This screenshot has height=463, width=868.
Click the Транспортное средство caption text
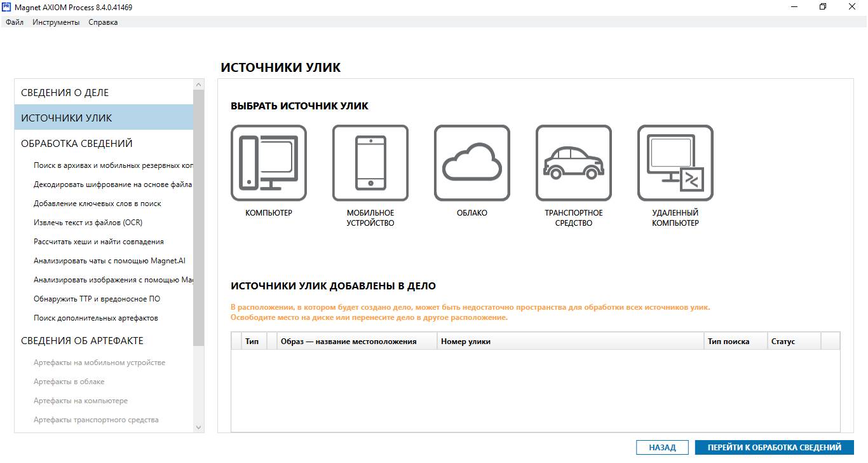(574, 218)
